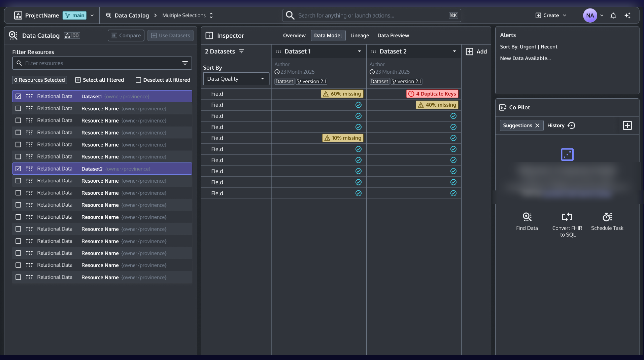Click Dataset 2 check icon in last Field row

click(x=453, y=193)
